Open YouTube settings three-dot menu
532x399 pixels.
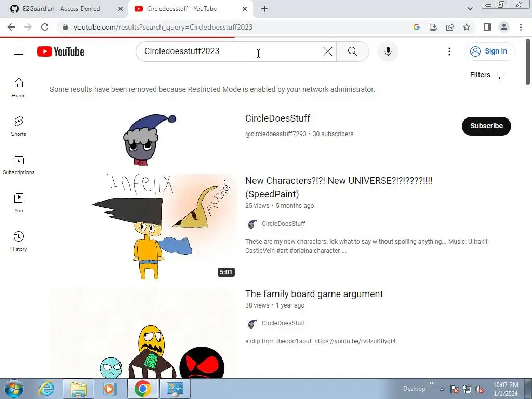coord(449,51)
